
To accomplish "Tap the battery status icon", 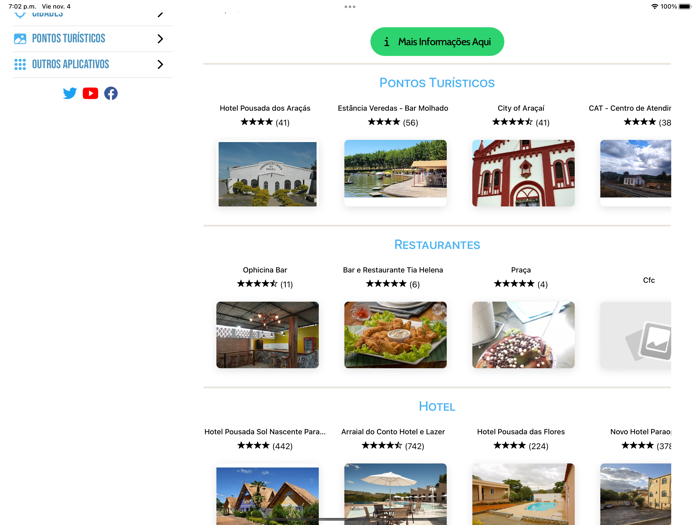I will (685, 6).
